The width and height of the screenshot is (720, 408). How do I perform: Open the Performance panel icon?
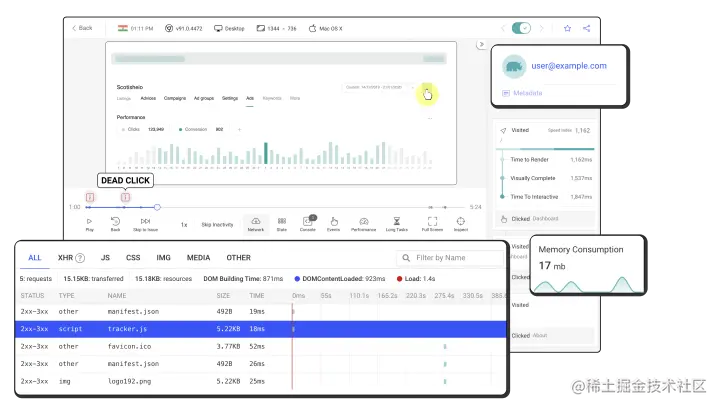pos(364,224)
